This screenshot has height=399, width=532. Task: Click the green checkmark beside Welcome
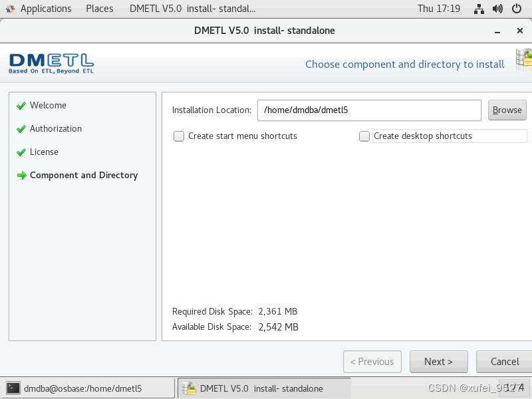pos(21,105)
